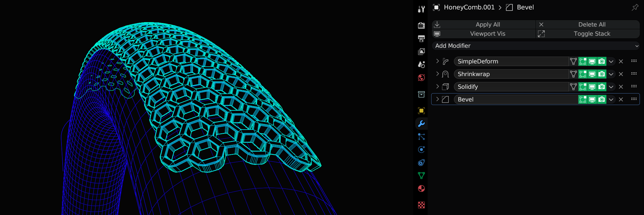The width and height of the screenshot is (644, 215).
Task: Click the Bevel modifier type icon
Action: pyautogui.click(x=445, y=99)
